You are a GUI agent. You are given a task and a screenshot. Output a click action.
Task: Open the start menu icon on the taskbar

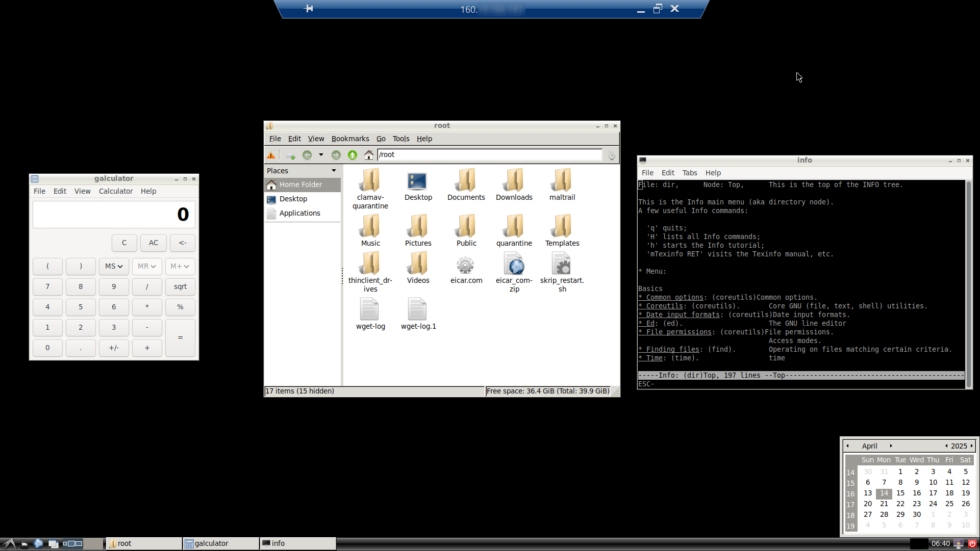[x=9, y=544]
